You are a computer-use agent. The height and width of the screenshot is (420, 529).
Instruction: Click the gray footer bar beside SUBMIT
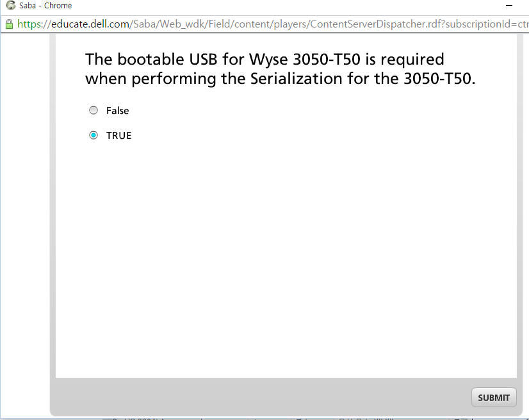point(256,397)
